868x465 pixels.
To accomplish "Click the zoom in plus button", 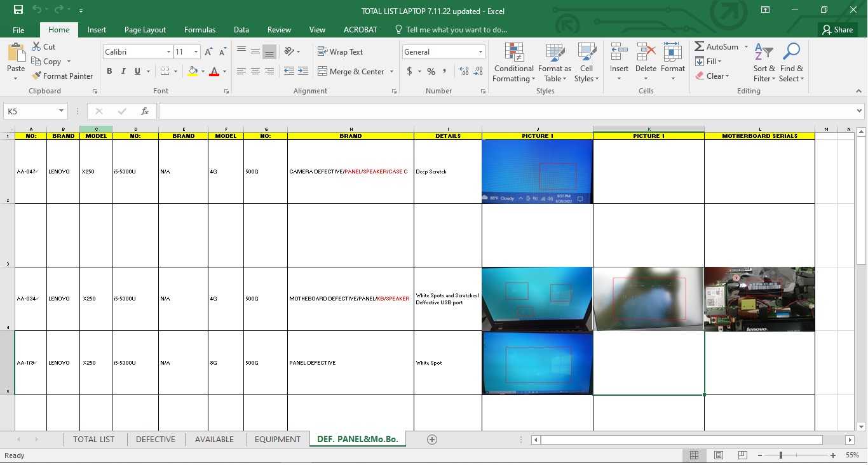I will pyautogui.click(x=833, y=455).
